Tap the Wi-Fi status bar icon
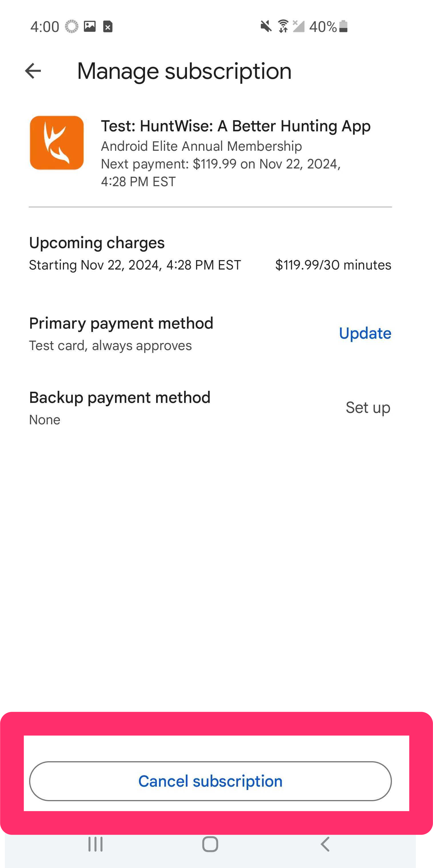The image size is (433, 868). coord(283,26)
